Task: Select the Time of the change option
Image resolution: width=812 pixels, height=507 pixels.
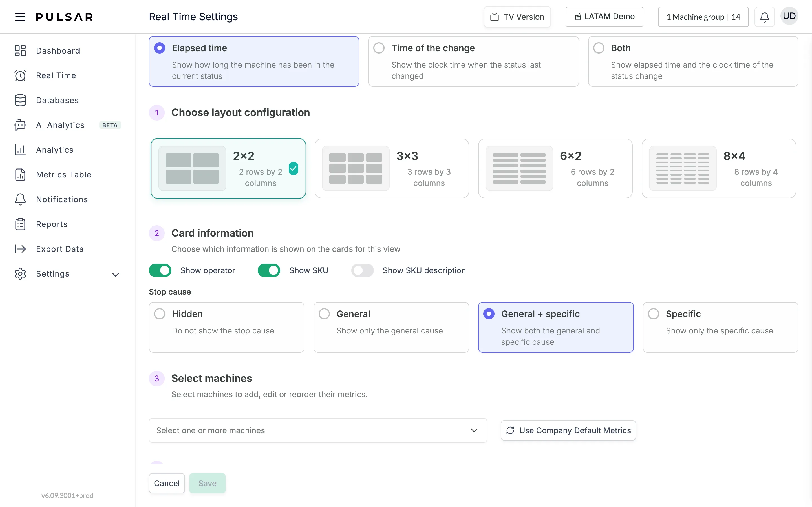Action: click(x=473, y=61)
